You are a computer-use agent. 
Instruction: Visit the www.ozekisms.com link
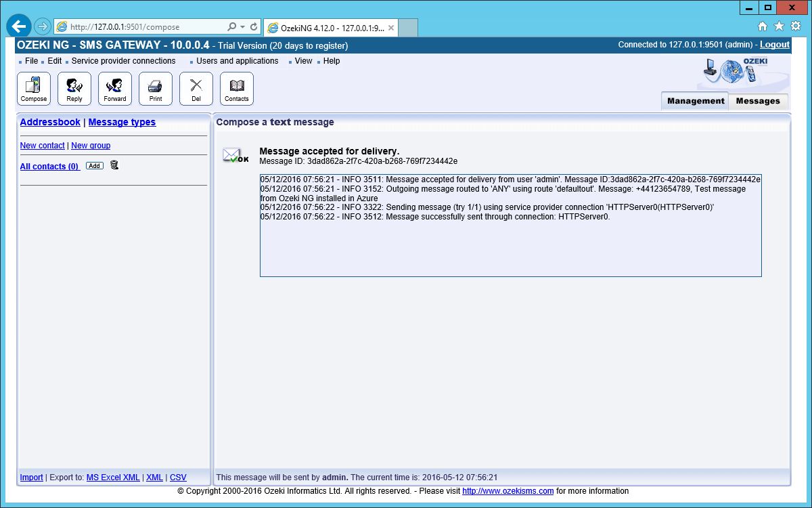[508, 491]
